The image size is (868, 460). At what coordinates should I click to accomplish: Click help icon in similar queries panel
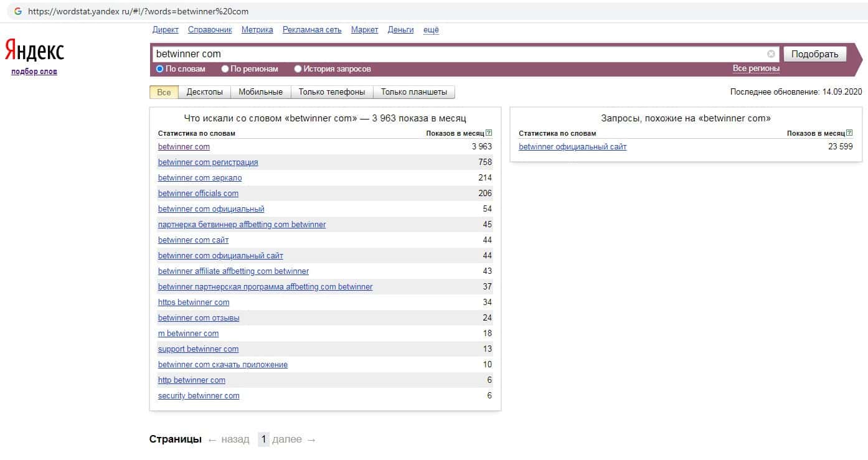[x=849, y=133]
